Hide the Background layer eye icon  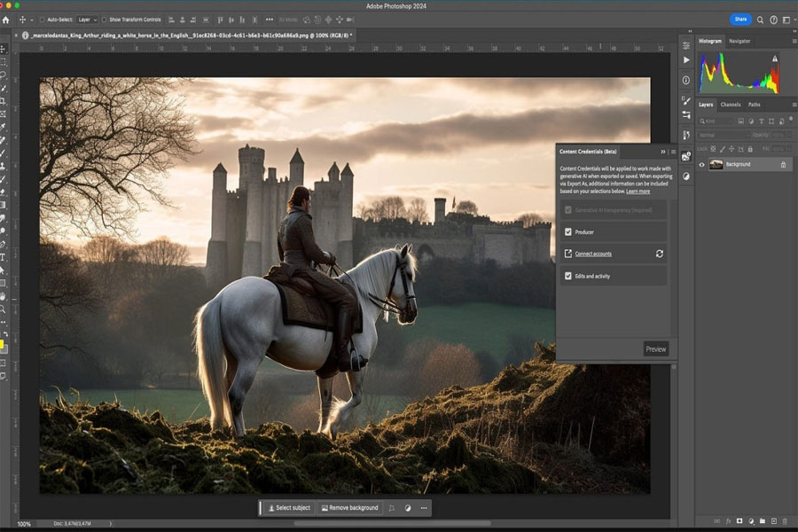pyautogui.click(x=702, y=164)
